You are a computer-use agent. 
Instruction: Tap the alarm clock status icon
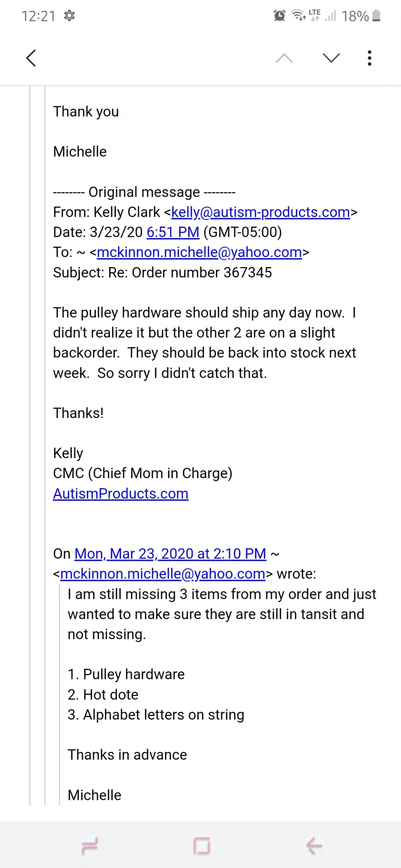[x=279, y=16]
